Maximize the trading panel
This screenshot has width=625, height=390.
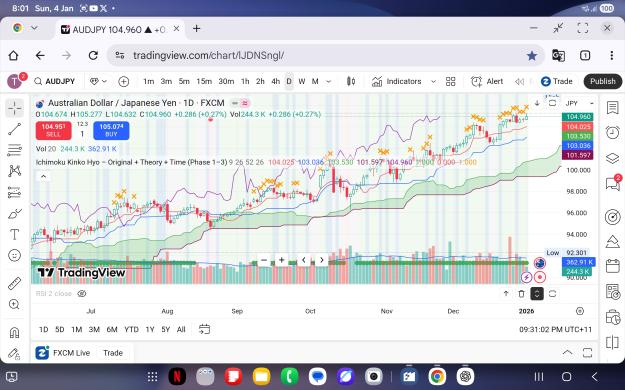click(587, 353)
